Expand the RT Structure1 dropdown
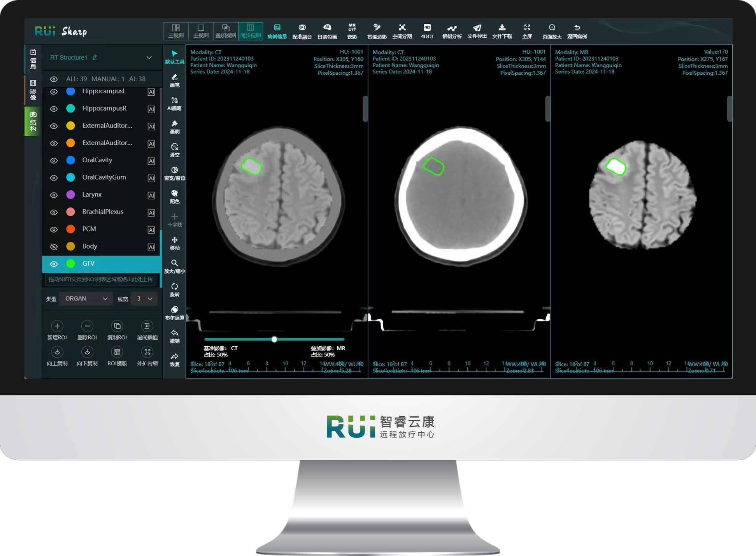The image size is (756, 556). (149, 58)
